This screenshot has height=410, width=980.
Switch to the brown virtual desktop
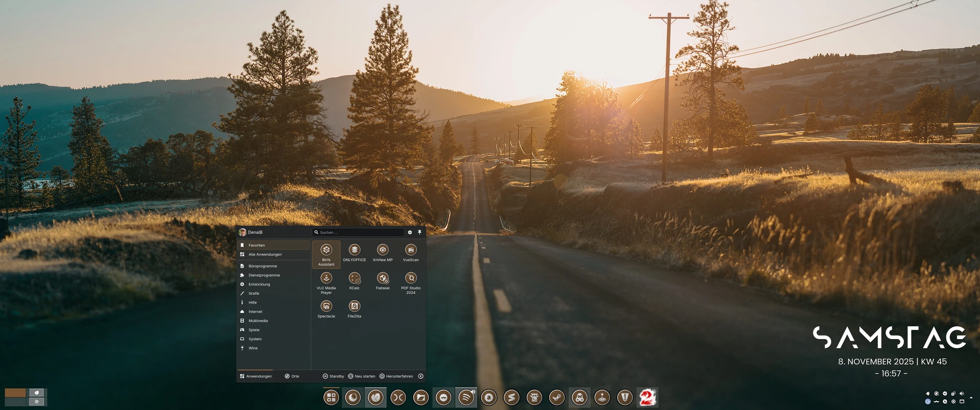pos(15,393)
